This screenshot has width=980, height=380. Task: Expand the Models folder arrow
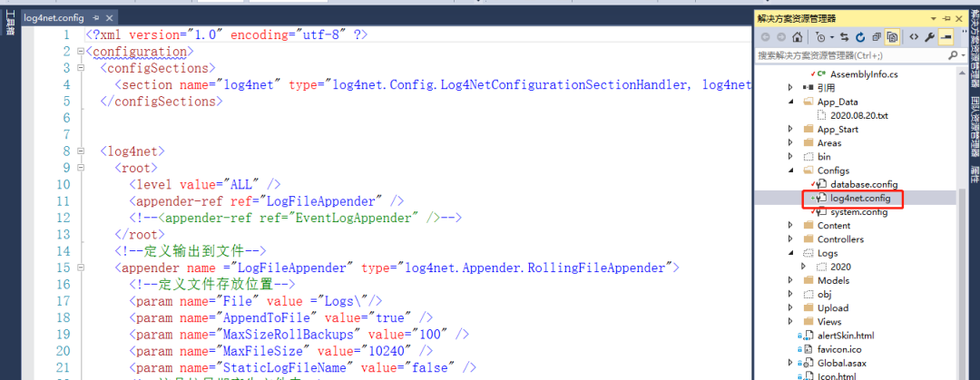[x=790, y=280]
